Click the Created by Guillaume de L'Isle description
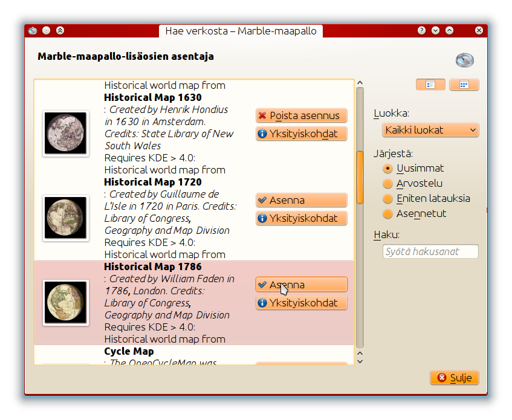Image resolution: width=512 pixels, height=420 pixels. coord(170,212)
